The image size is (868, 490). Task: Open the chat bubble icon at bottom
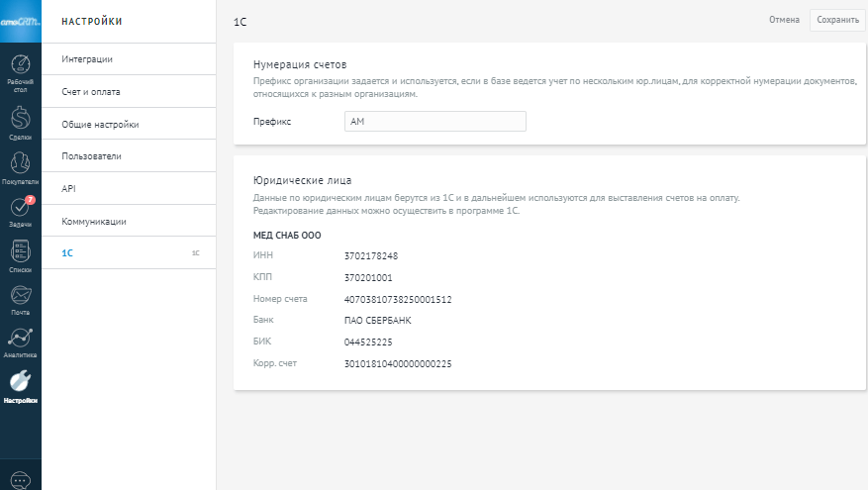click(21, 478)
